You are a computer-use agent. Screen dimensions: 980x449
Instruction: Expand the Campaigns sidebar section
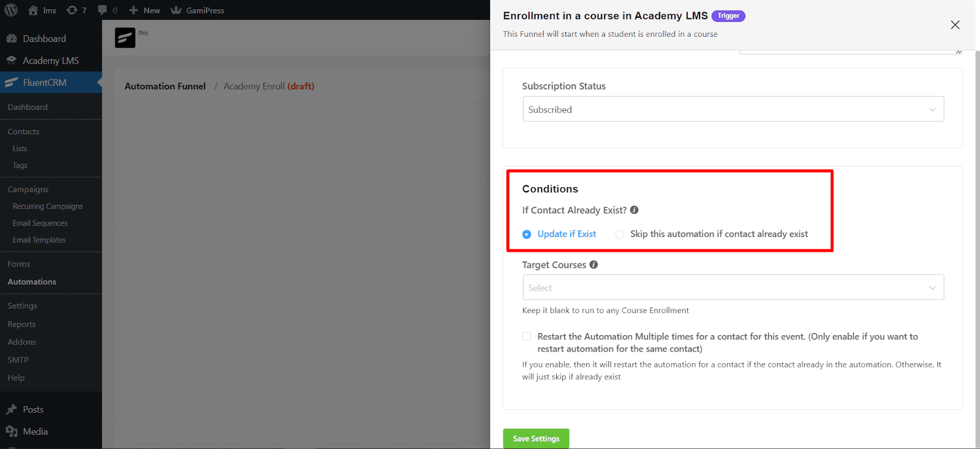28,189
